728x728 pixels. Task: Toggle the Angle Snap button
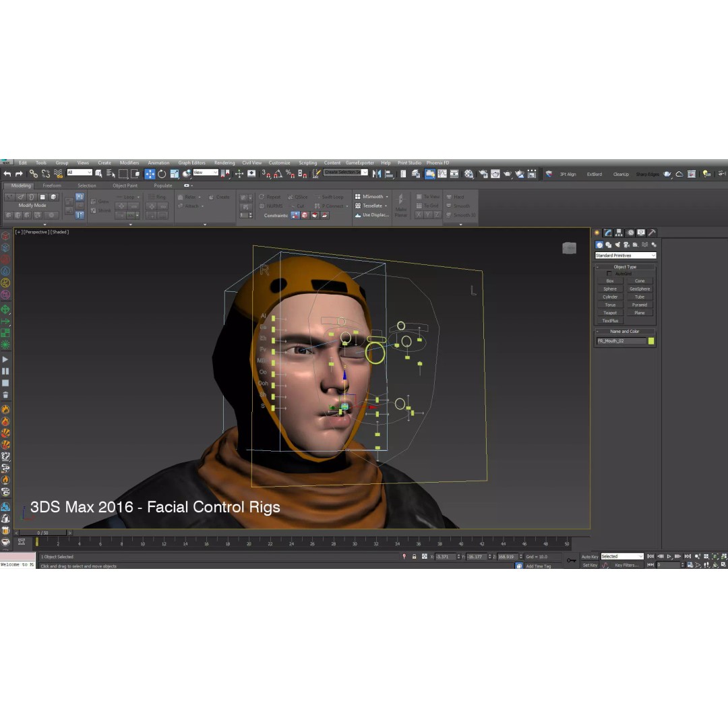(278, 174)
